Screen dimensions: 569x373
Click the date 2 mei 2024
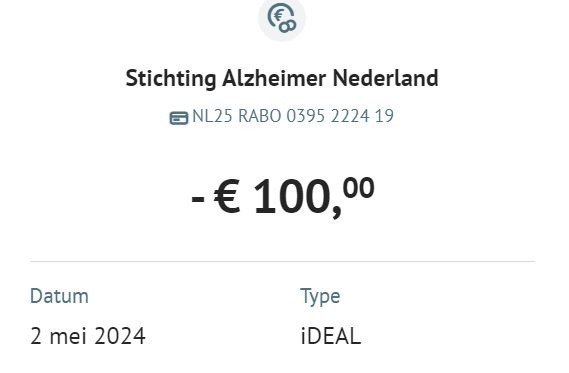point(88,336)
